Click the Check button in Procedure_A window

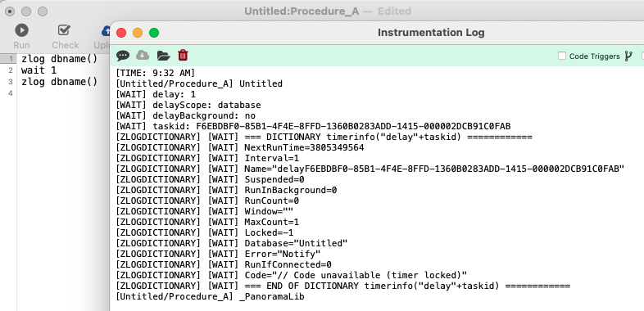(65, 37)
